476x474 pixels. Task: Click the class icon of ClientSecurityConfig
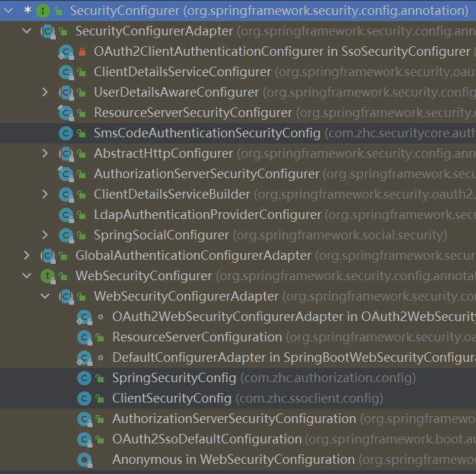tap(84, 399)
